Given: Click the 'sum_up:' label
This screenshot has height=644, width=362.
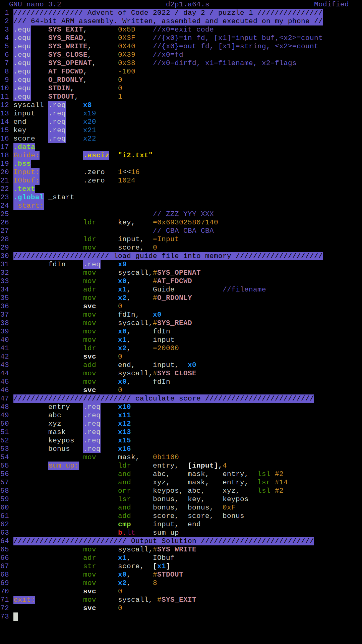Looking at the screenshot, I should tap(63, 466).
